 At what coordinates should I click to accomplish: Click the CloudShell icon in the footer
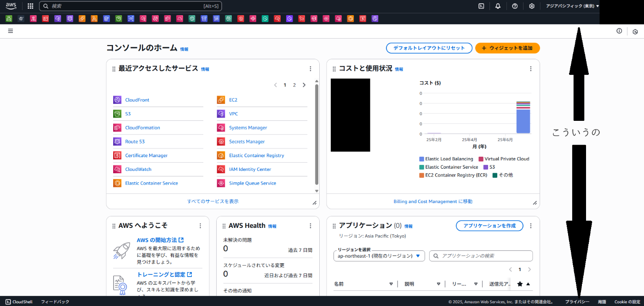pos(8,302)
